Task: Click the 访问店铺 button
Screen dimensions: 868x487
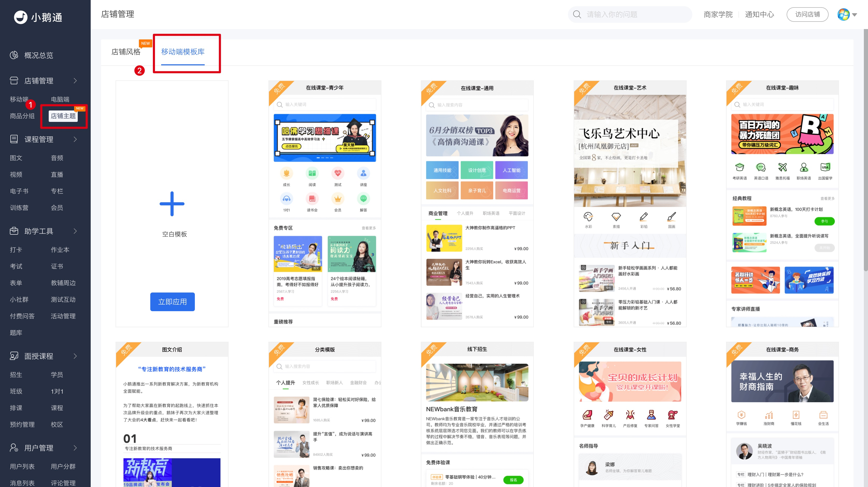Action: coord(807,15)
